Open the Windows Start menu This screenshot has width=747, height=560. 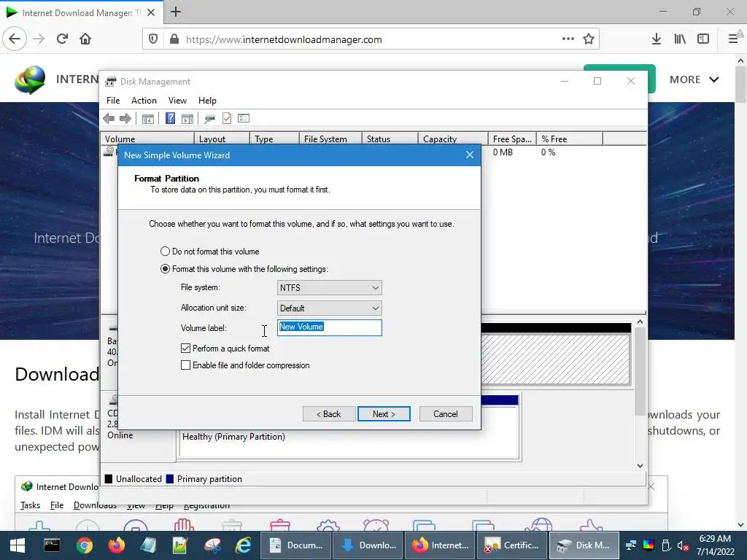click(x=18, y=545)
